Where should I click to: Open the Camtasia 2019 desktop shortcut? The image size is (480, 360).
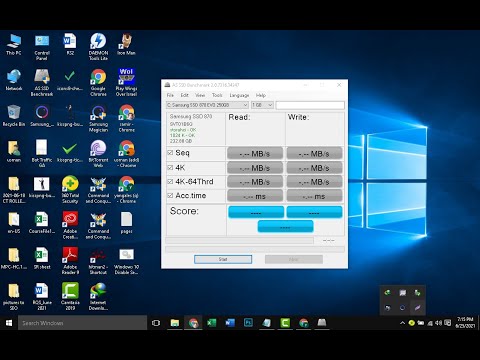(70, 296)
